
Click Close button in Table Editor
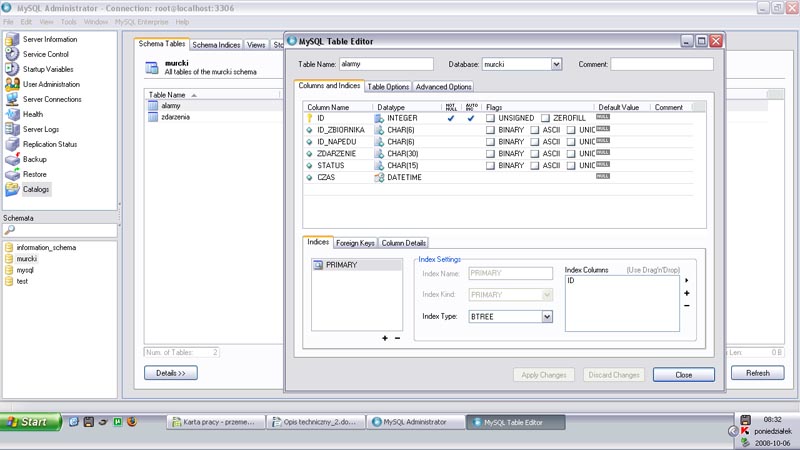[684, 375]
